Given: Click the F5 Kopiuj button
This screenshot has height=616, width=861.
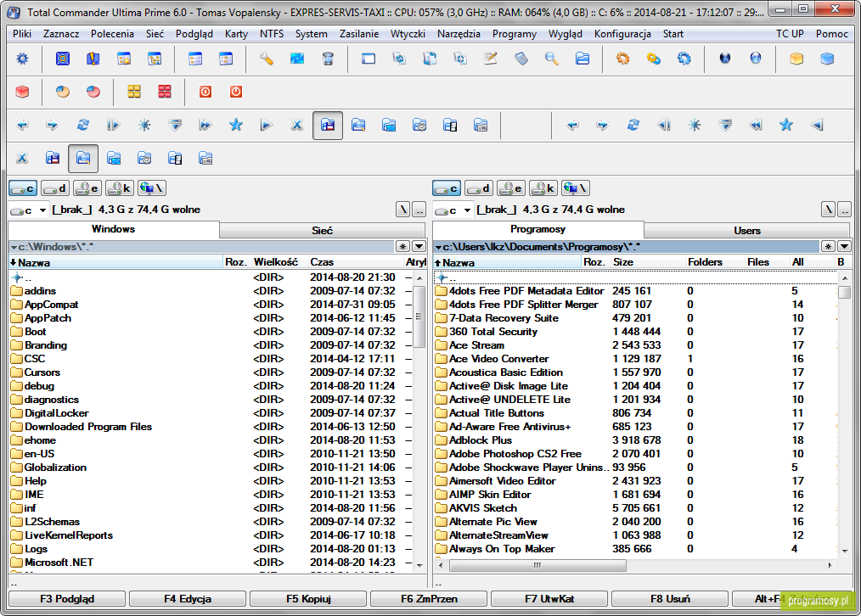Looking at the screenshot, I should click(x=308, y=598).
